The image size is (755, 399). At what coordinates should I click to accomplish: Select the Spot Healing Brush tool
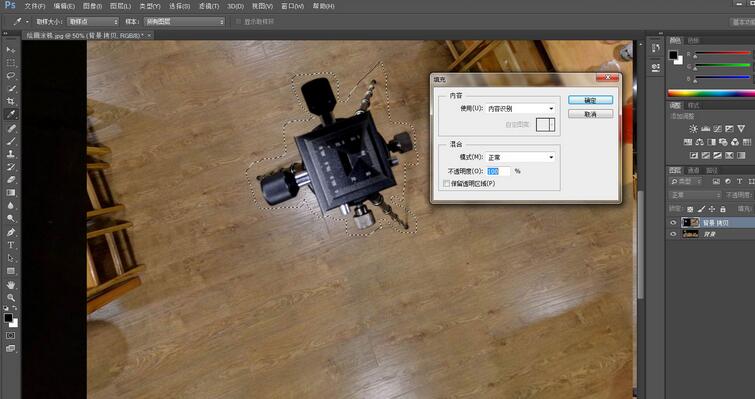11,128
